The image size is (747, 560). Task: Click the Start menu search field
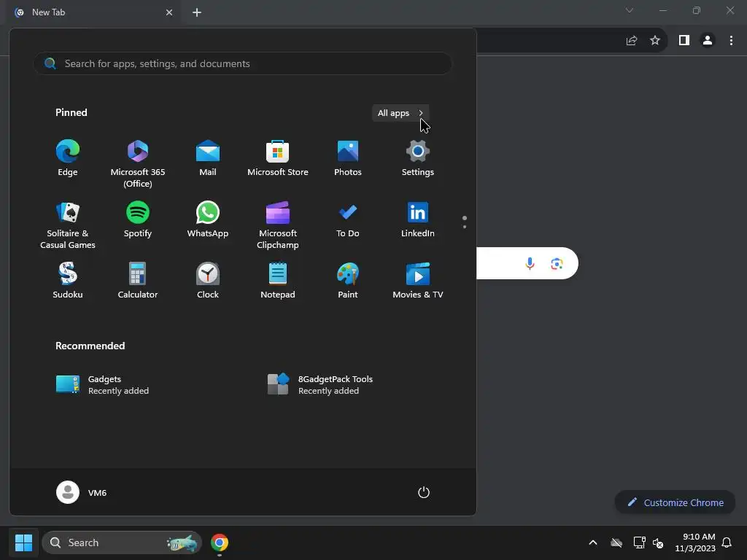(242, 63)
